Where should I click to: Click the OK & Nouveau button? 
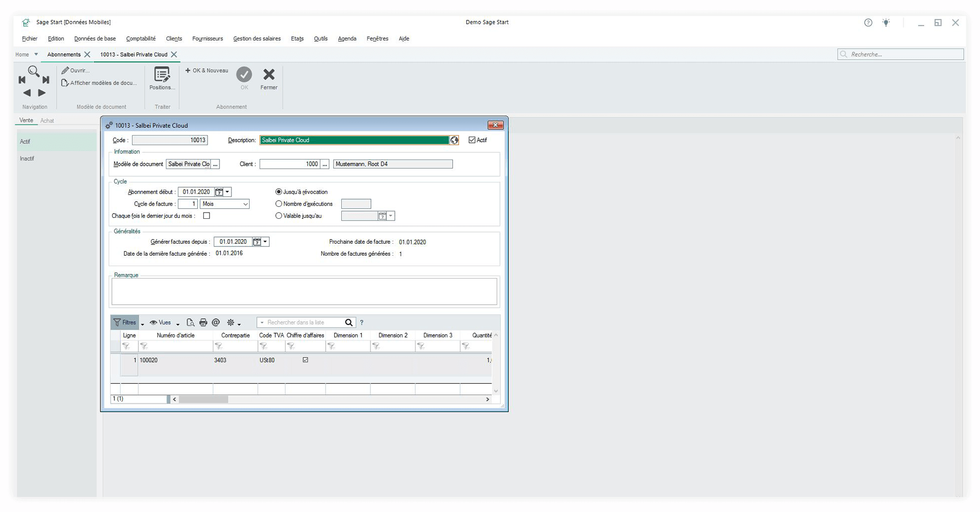(207, 71)
